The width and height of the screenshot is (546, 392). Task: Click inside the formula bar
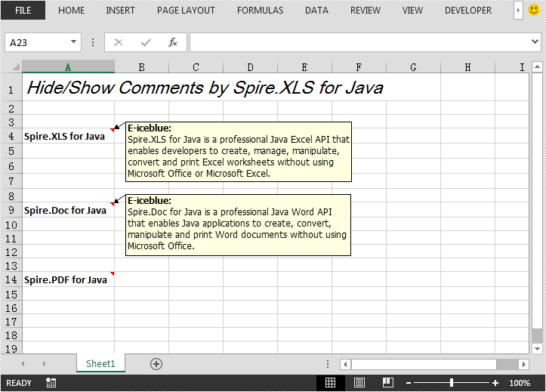coord(359,42)
